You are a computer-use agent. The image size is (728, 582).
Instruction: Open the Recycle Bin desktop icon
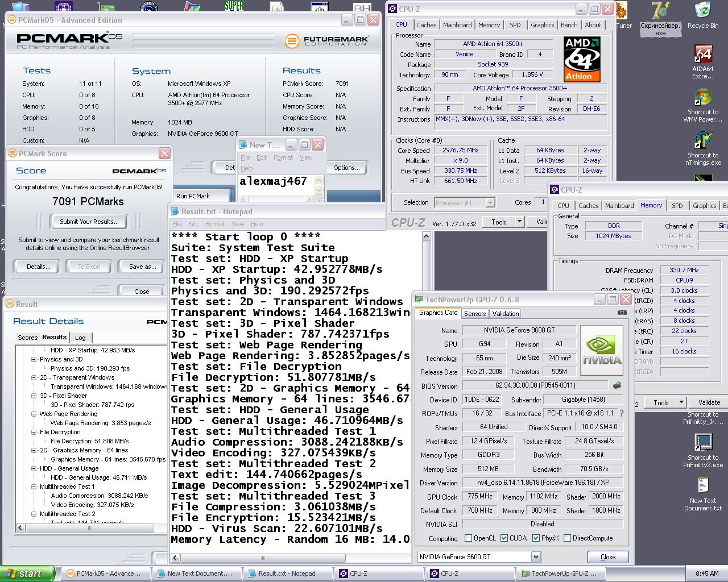coord(702,16)
